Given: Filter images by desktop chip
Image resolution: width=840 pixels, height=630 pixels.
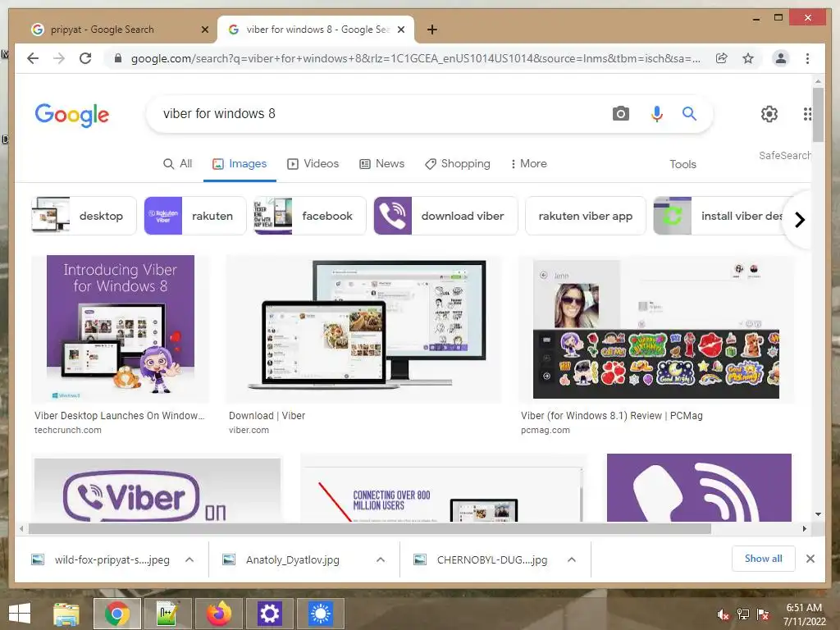Looking at the screenshot, I should tap(84, 216).
